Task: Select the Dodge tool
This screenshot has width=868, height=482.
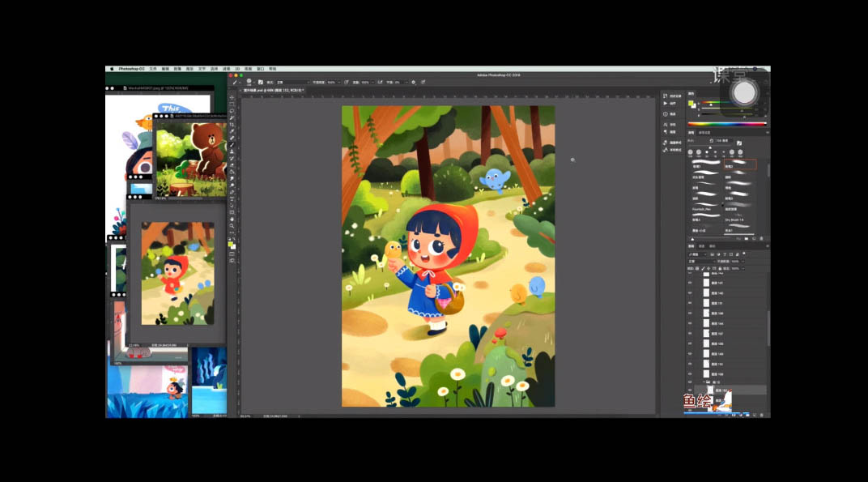Action: (x=232, y=185)
